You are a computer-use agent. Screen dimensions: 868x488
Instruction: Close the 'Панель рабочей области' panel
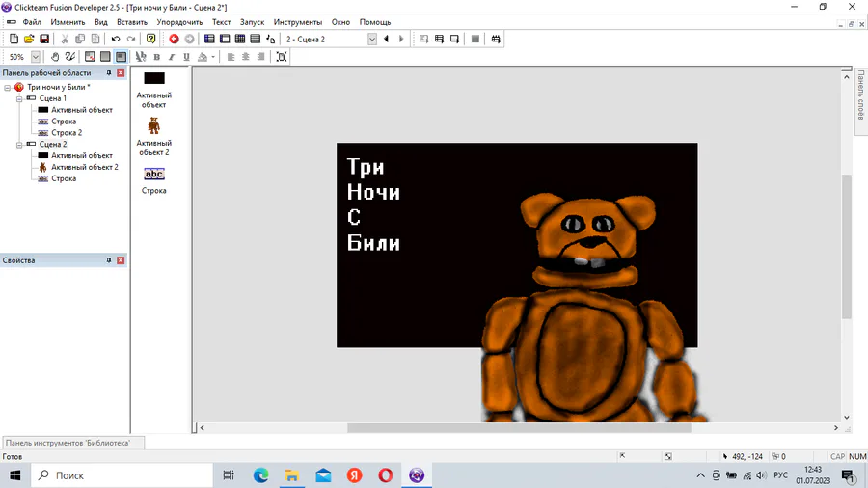tap(121, 73)
